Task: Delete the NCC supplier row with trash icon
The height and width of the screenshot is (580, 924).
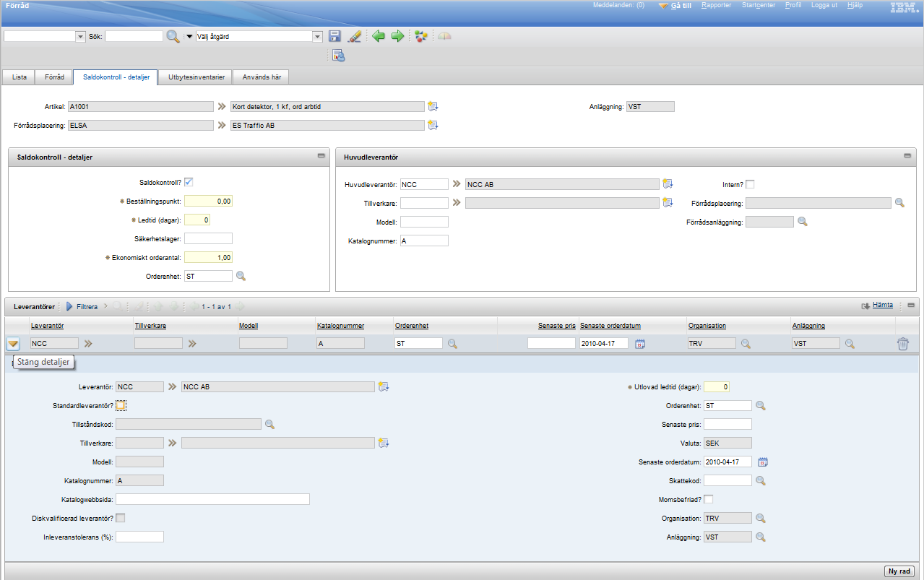Action: click(x=903, y=344)
